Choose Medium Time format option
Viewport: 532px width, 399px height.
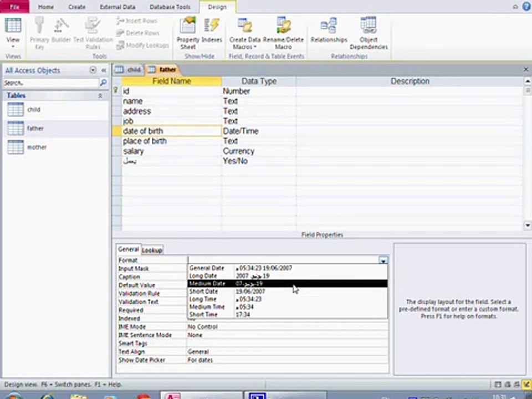[288, 307]
